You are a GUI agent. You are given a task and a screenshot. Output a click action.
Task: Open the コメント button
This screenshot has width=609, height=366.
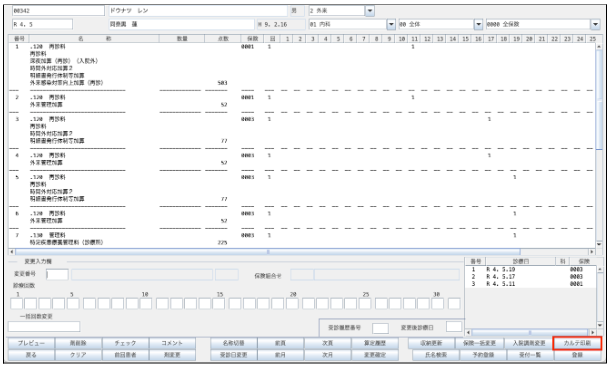[172, 343]
